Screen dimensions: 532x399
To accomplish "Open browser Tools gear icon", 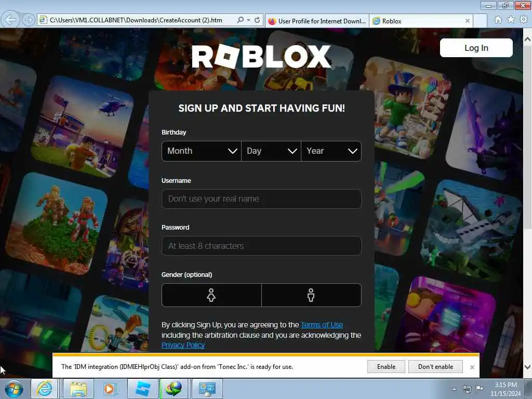I will (x=524, y=20).
